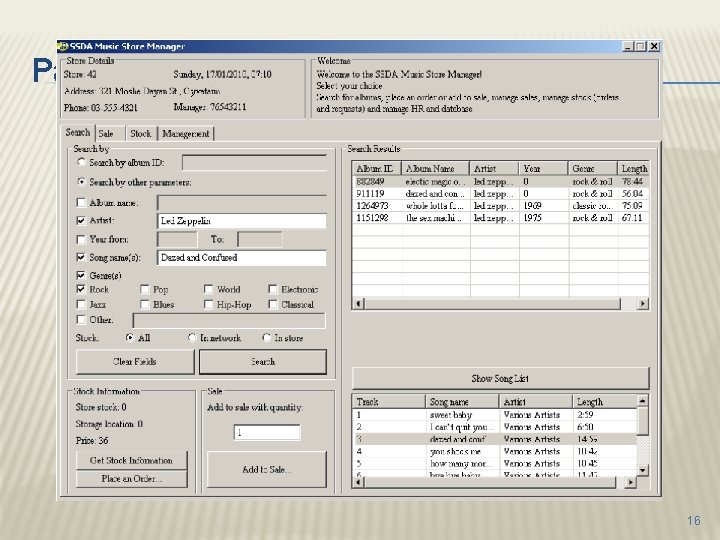Switch to the Sale tab

pyautogui.click(x=106, y=133)
